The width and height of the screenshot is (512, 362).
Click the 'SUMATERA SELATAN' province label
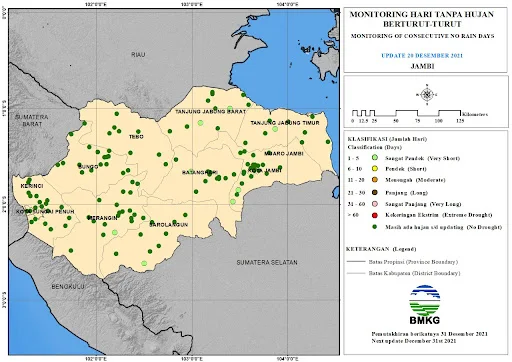[267, 262]
